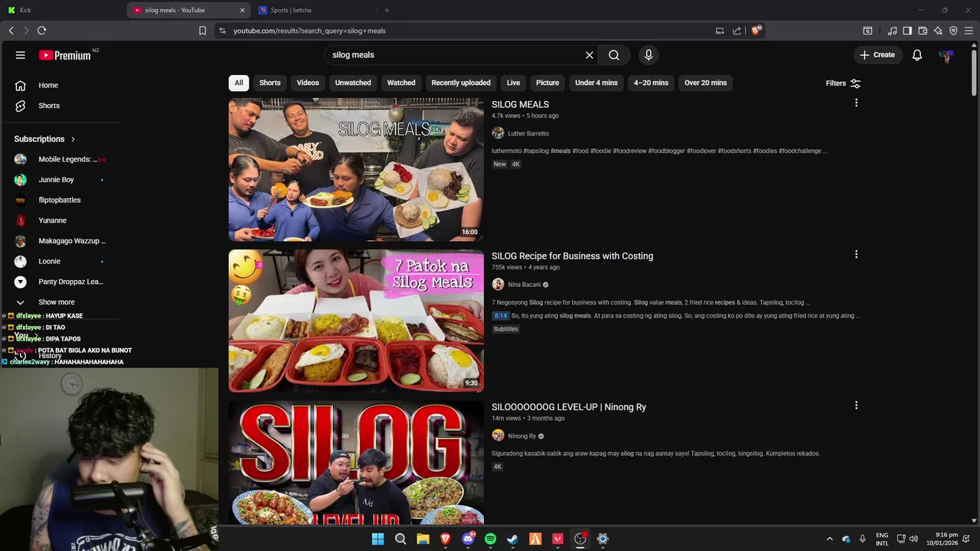Image resolution: width=980 pixels, height=551 pixels.
Task: Clear the search box with the X
Action: pos(590,55)
